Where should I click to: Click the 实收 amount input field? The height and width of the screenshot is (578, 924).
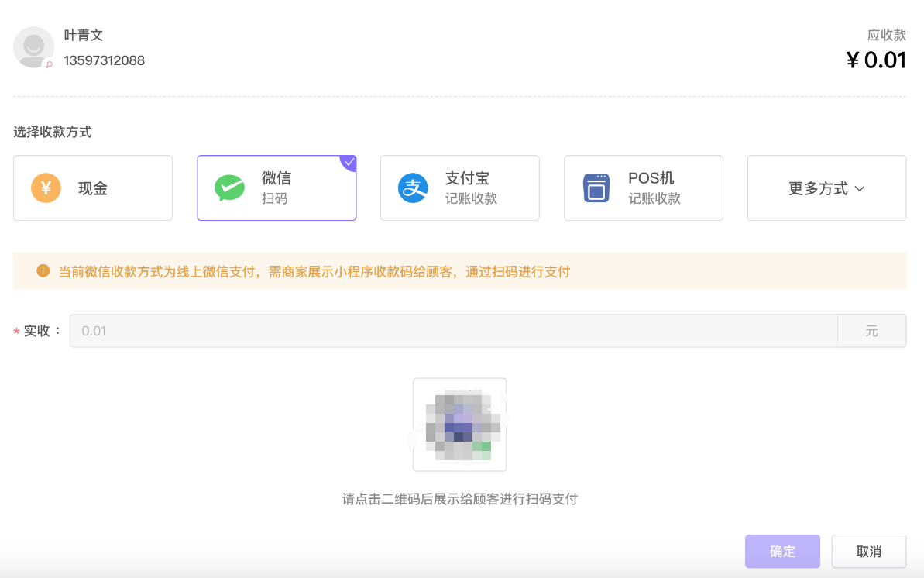454,331
